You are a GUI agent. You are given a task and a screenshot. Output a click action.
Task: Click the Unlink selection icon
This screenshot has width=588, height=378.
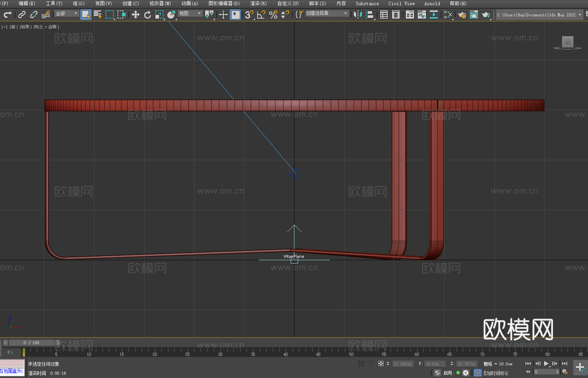[34, 14]
